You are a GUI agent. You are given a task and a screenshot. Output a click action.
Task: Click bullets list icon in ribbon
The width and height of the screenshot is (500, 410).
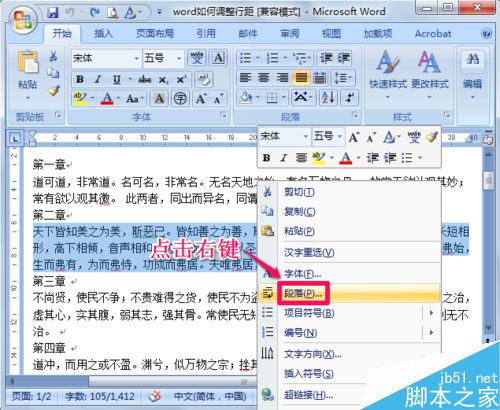tap(246, 58)
